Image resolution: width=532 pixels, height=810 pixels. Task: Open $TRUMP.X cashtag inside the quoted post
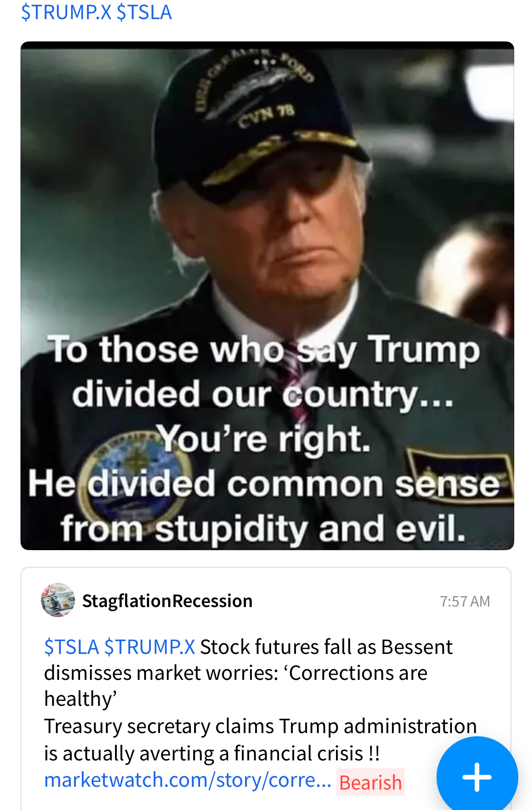pyautogui.click(x=150, y=647)
